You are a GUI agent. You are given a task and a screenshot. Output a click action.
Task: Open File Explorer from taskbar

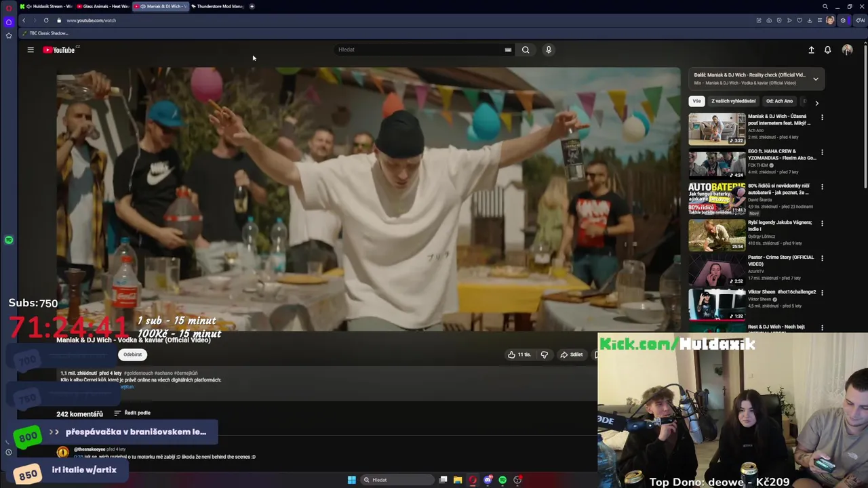[x=458, y=480]
